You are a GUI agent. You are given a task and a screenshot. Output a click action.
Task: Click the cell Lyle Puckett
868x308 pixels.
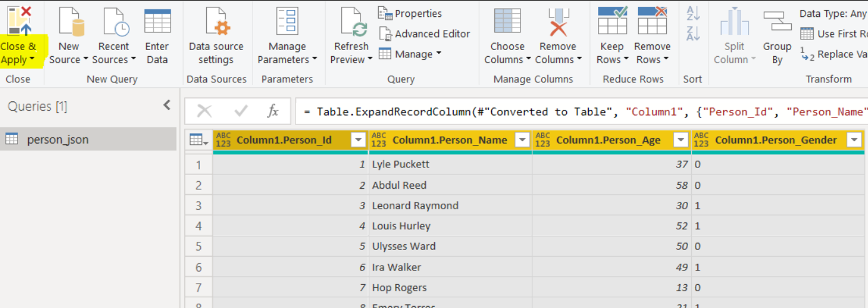pyautogui.click(x=450, y=164)
